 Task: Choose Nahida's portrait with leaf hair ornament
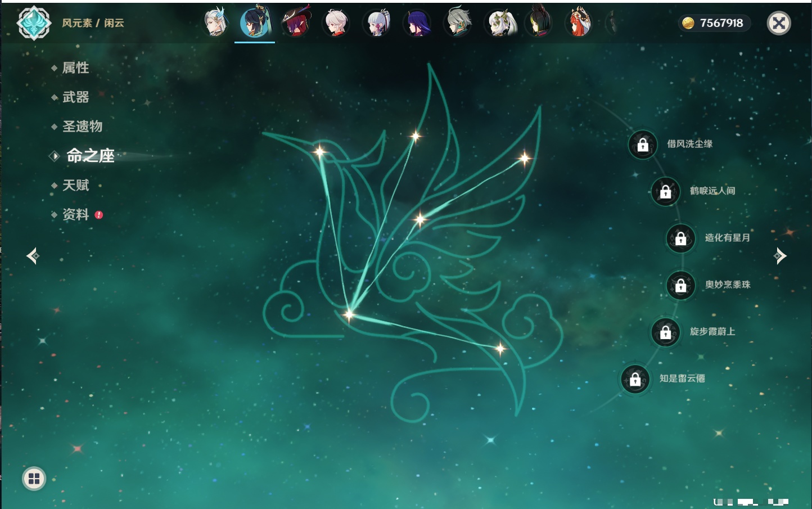[499, 22]
